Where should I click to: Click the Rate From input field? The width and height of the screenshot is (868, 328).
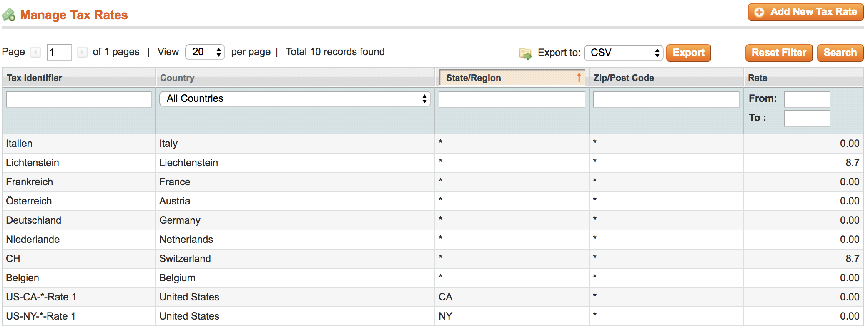(806, 99)
